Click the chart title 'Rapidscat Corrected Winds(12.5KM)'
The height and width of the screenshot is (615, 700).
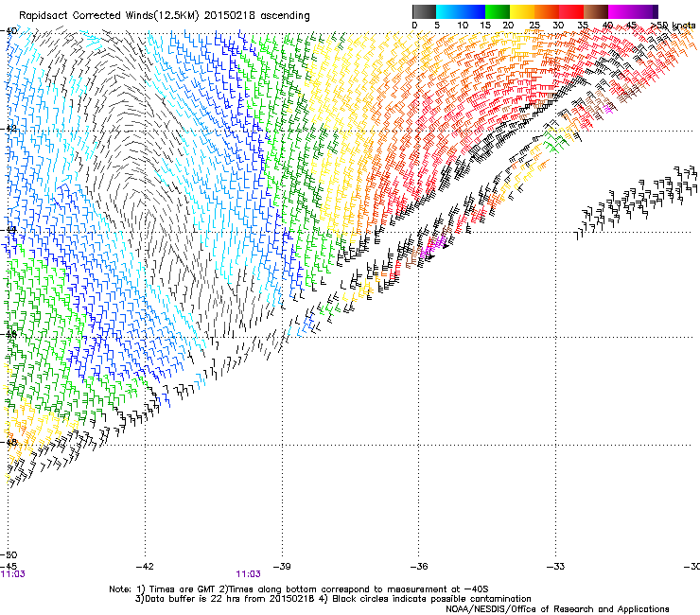pos(109,15)
